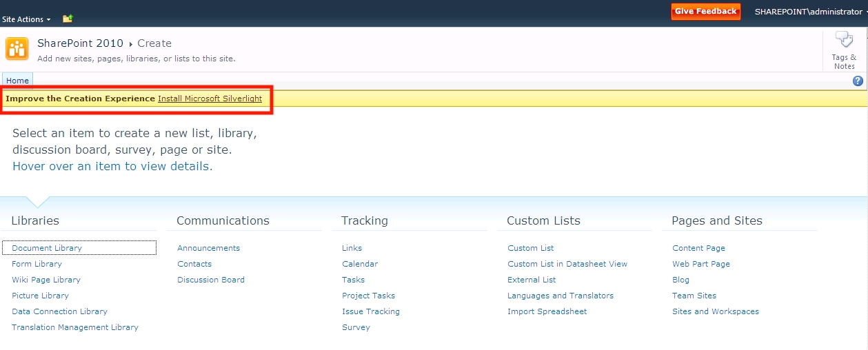Image resolution: width=868 pixels, height=350 pixels.
Task: Select Web Part Page
Action: click(701, 264)
